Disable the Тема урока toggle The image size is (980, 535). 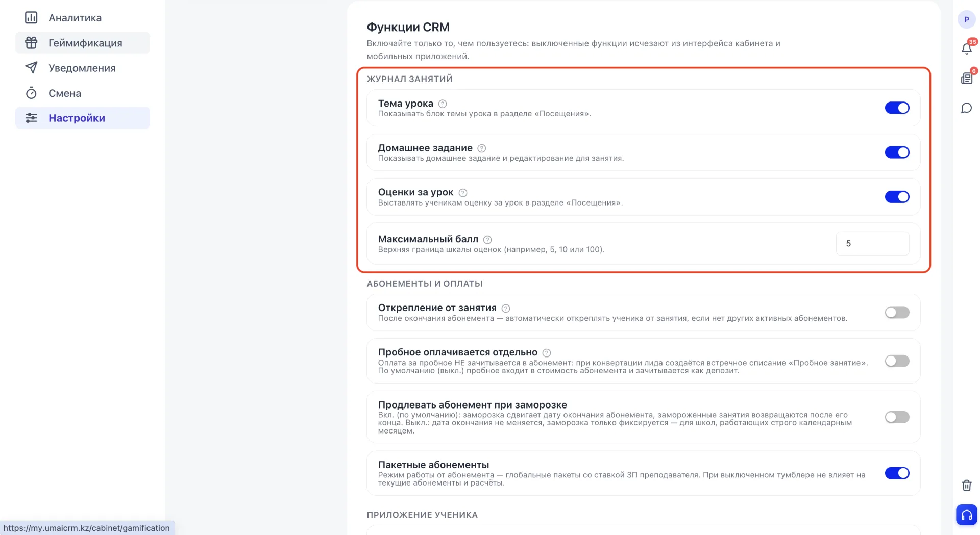[x=897, y=108]
